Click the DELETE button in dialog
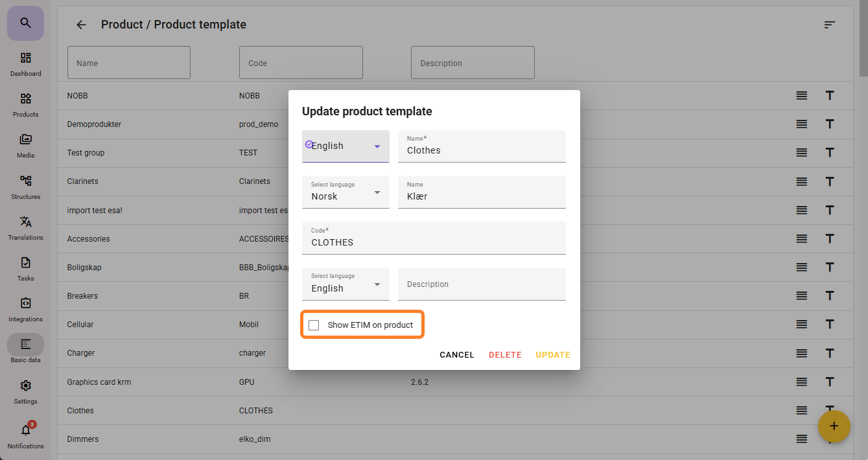 click(505, 355)
